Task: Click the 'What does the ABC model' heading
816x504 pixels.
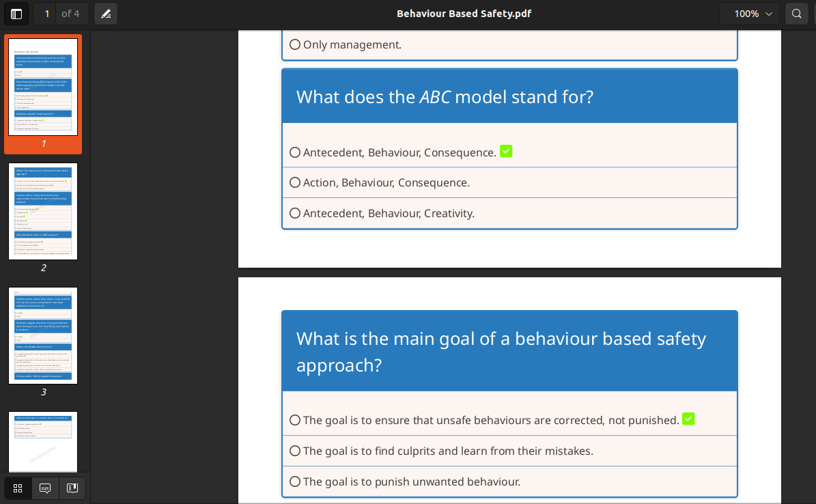Action: pyautogui.click(x=445, y=98)
